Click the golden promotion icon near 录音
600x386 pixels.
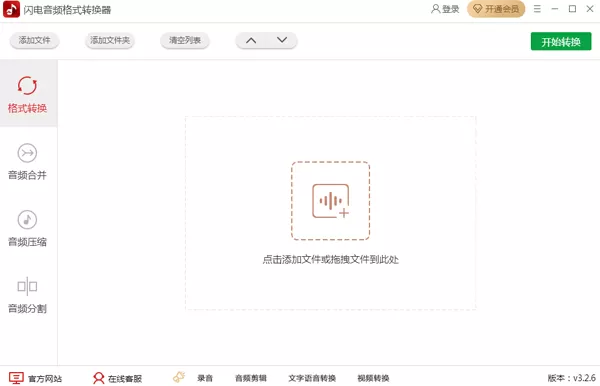(x=179, y=377)
